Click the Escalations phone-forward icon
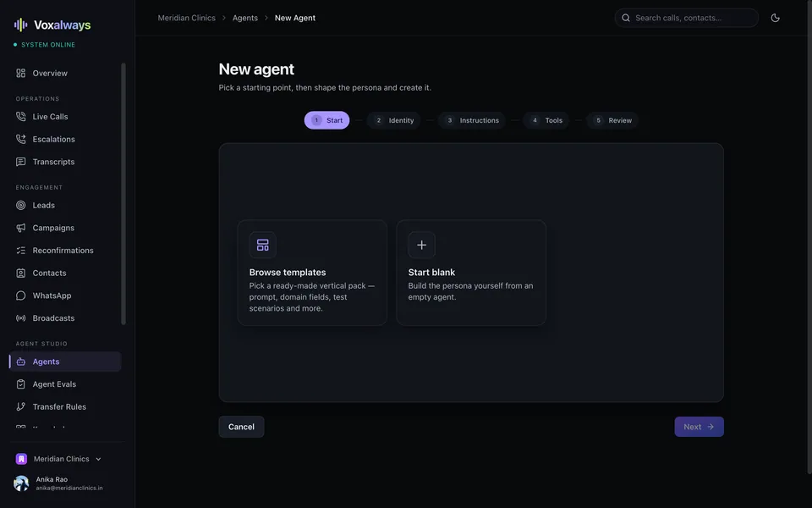Viewport: 812px width, 508px height. pyautogui.click(x=20, y=139)
